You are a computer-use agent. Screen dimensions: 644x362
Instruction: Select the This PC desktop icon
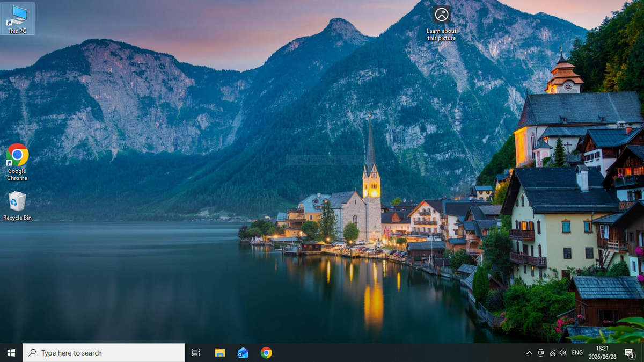(17, 19)
